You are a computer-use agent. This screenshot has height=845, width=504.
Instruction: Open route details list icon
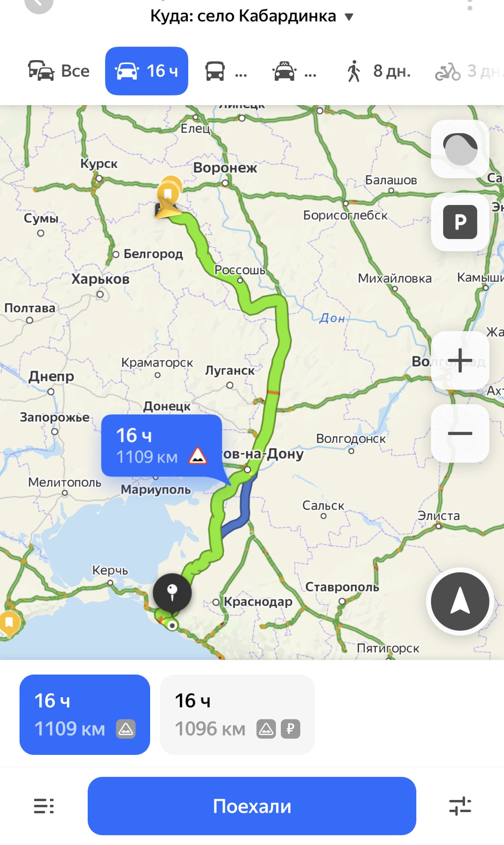click(44, 806)
